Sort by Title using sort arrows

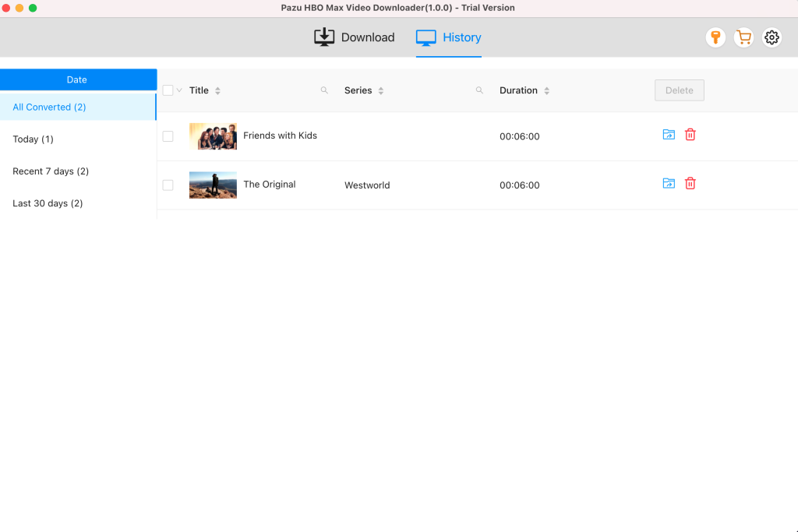[218, 90]
